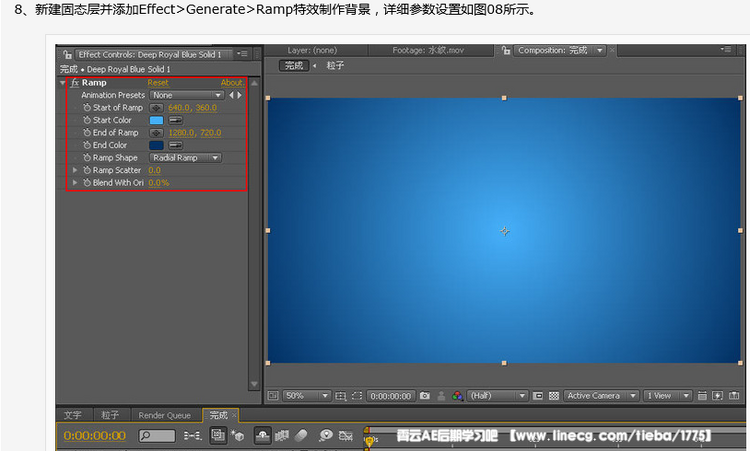Toggle Region of Interest icon
The height and width of the screenshot is (451, 750).
point(538,396)
